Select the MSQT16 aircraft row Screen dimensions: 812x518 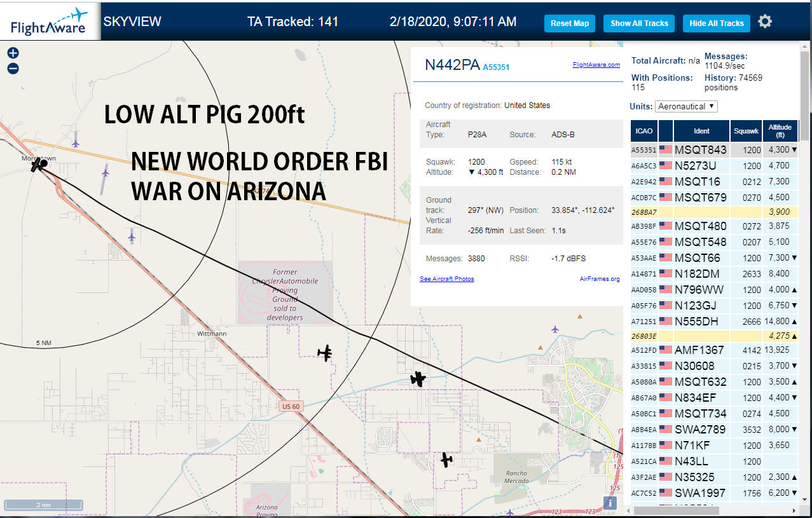coord(714,182)
